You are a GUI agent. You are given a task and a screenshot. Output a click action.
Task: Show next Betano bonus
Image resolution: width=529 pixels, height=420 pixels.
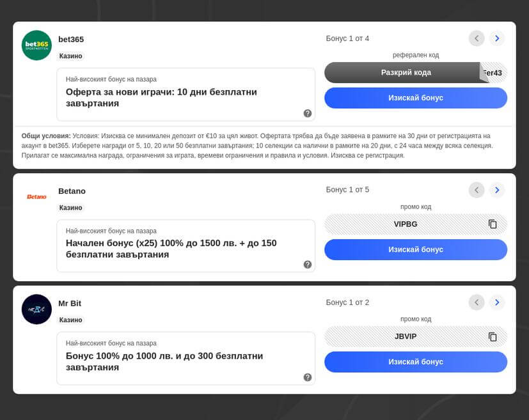497,190
